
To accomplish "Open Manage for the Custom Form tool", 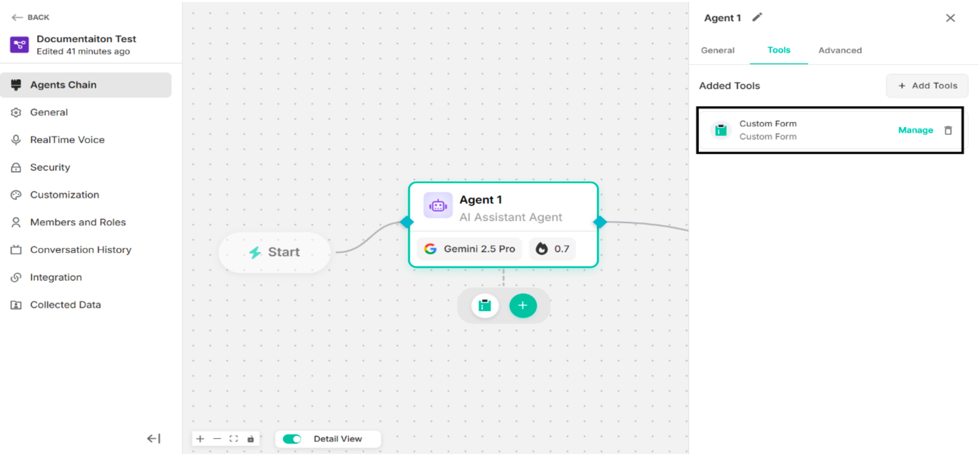I will click(x=915, y=130).
